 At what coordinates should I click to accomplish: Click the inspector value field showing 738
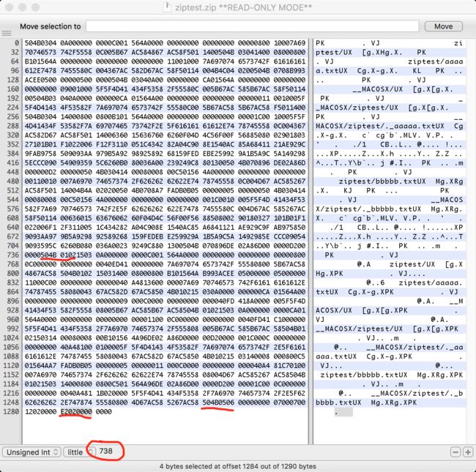pyautogui.click(x=106, y=451)
